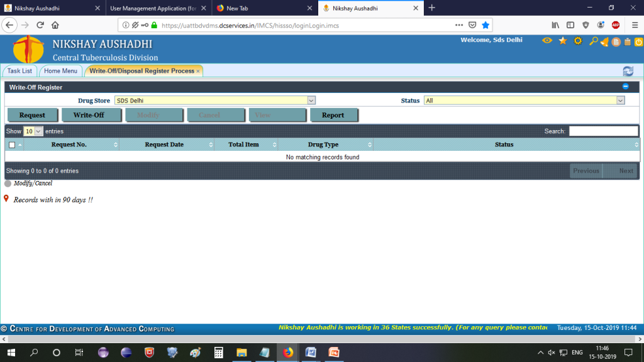
Task: Click the Adblock Plus extension icon
Action: (x=616, y=25)
